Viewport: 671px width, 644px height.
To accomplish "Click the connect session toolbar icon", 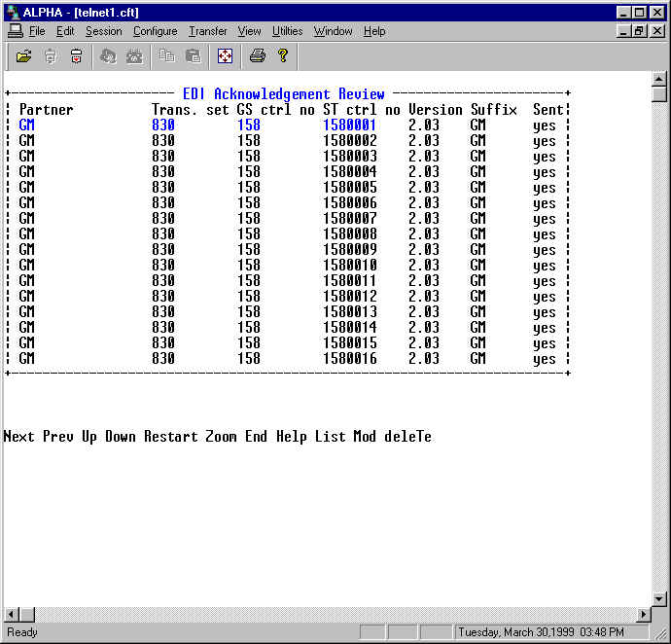I will click(x=51, y=56).
